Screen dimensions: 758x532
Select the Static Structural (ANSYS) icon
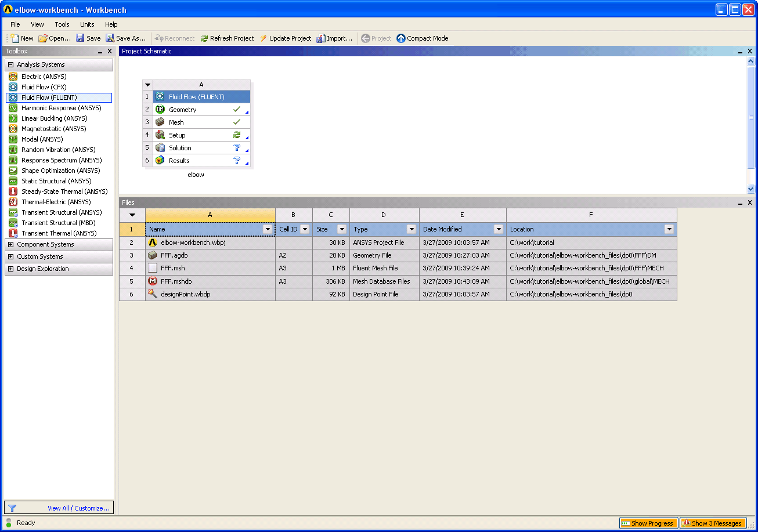coord(13,181)
